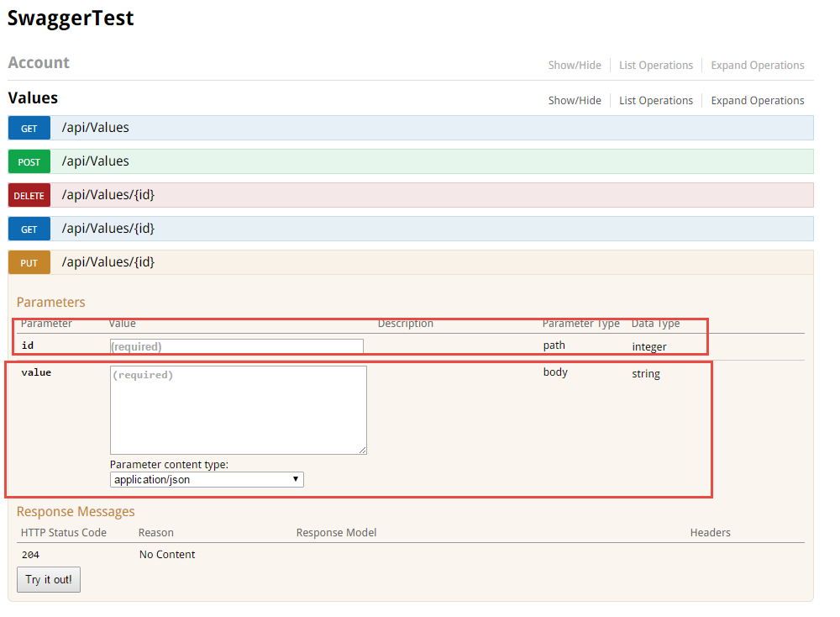This screenshot has height=617, width=840.
Task: Click the 'Parameter content type:' label
Action: (x=170, y=465)
